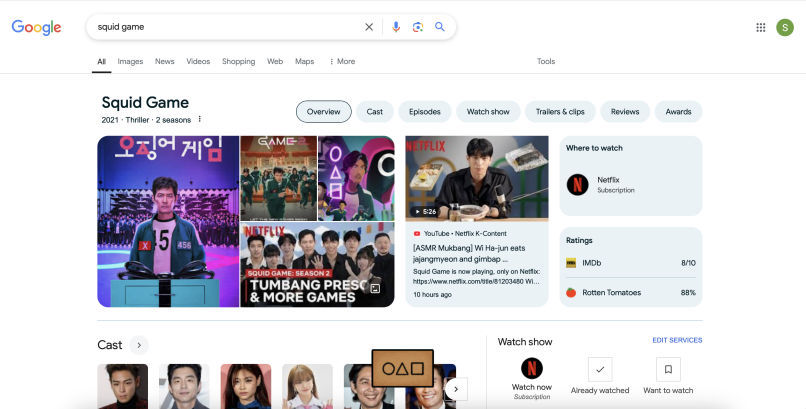
Task: Add show to Want to watch
Action: click(669, 368)
